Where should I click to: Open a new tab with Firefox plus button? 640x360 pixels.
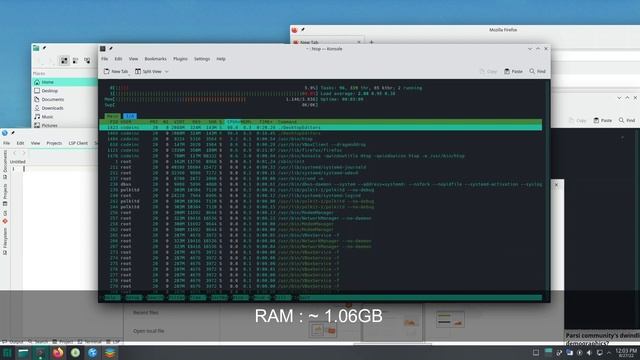click(371, 42)
